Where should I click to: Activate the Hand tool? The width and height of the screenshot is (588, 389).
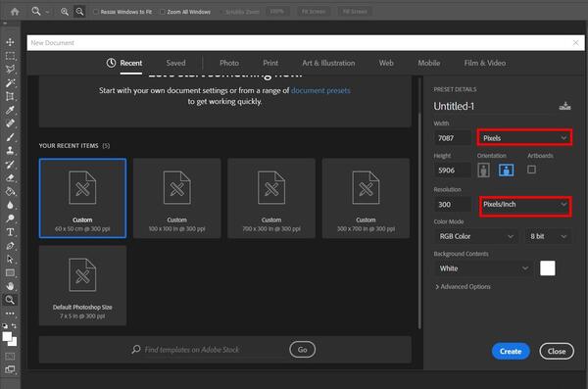10,286
